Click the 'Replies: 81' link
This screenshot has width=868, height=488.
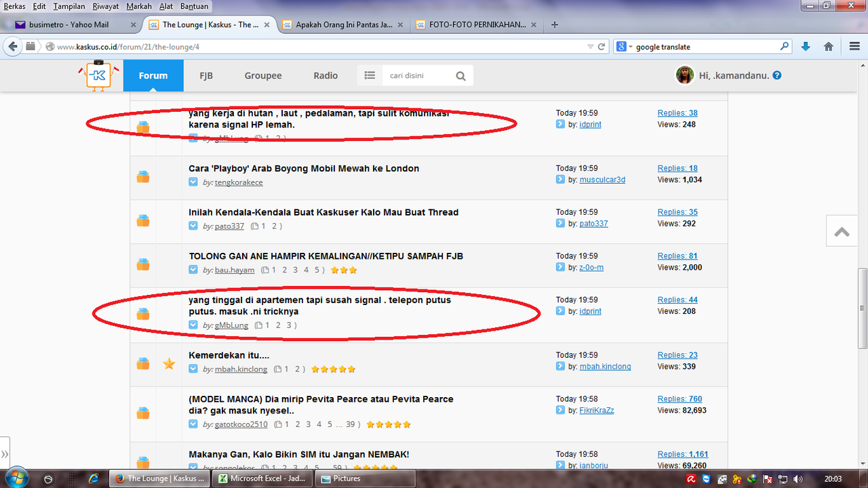pos(677,256)
